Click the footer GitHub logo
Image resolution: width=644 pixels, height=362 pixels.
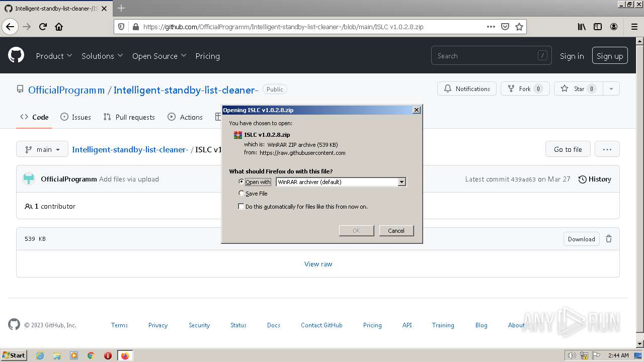[x=14, y=324]
